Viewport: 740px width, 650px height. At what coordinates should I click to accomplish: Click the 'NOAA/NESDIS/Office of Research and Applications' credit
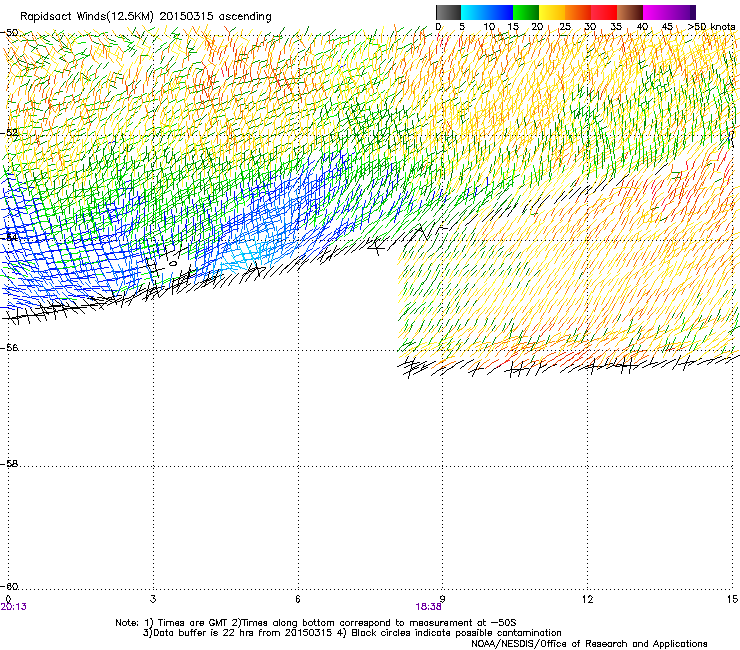[x=589, y=644]
